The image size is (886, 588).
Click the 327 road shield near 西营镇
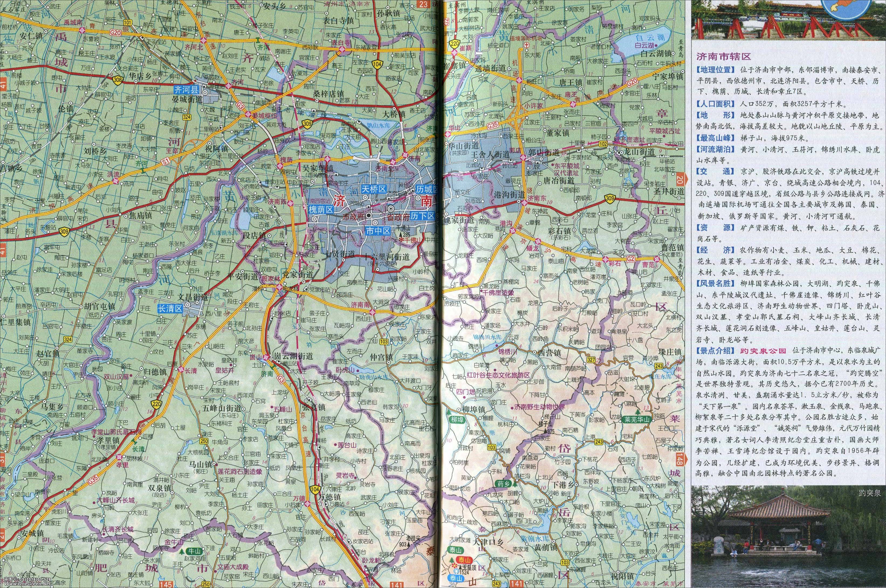591,360
